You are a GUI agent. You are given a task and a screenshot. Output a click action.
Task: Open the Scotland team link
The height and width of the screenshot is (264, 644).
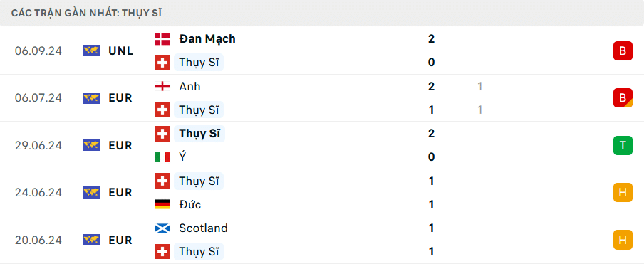203,228
